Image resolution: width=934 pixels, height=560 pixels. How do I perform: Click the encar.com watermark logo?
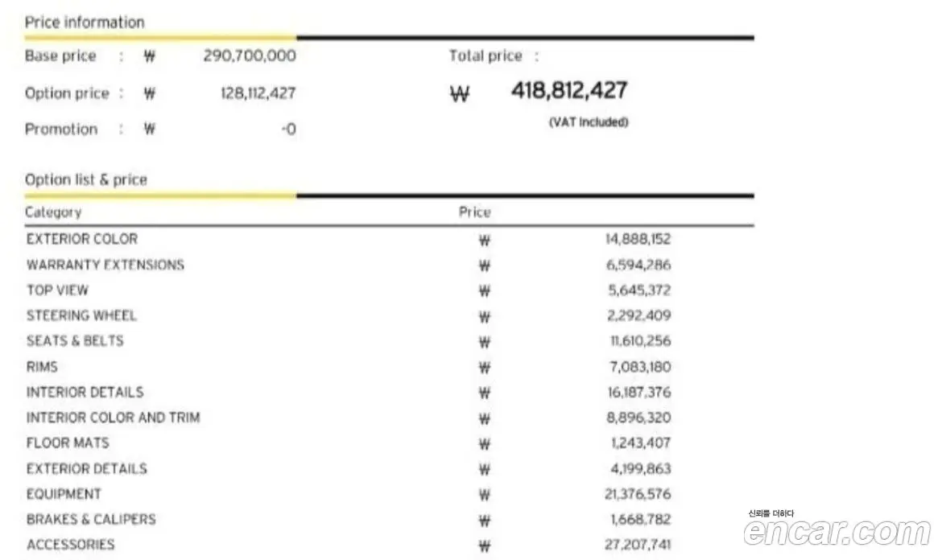click(837, 529)
